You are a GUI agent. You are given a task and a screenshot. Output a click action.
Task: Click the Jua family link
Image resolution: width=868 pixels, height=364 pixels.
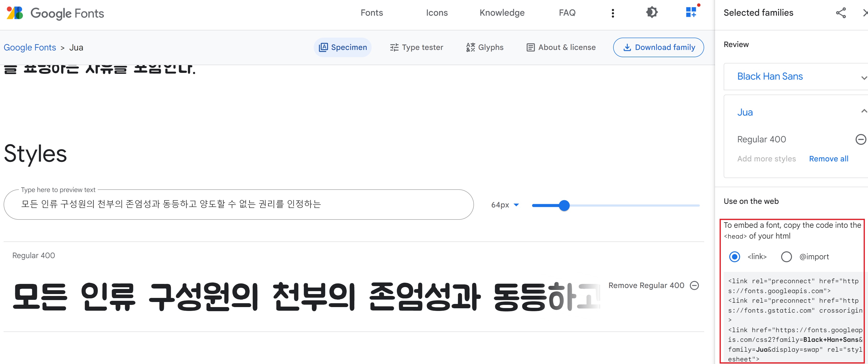745,112
